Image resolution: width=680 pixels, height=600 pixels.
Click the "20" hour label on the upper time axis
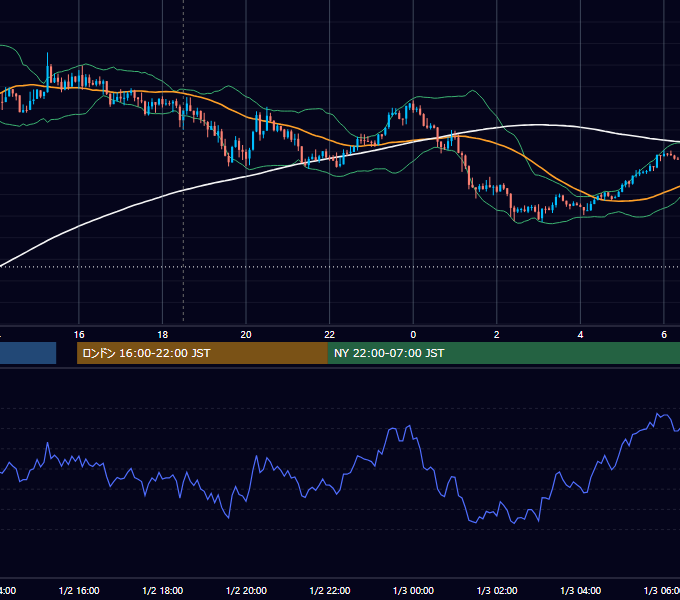click(246, 335)
